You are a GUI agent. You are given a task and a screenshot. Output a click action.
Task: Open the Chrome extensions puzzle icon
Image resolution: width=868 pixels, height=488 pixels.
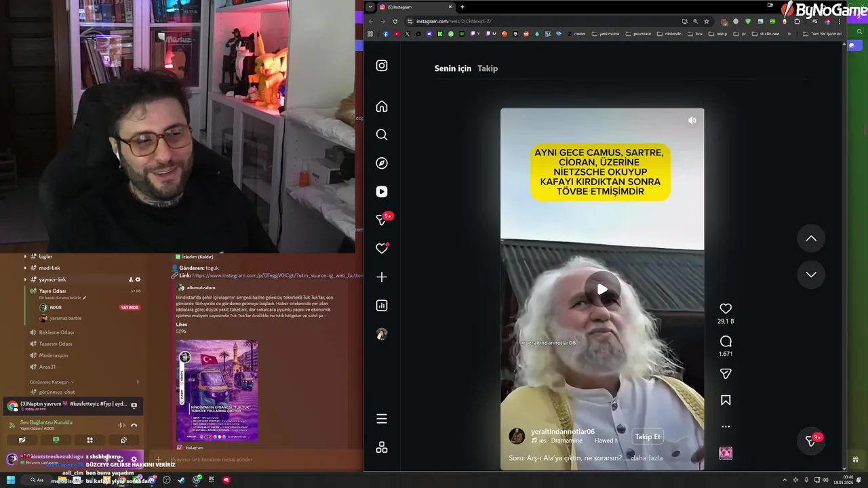click(x=797, y=21)
